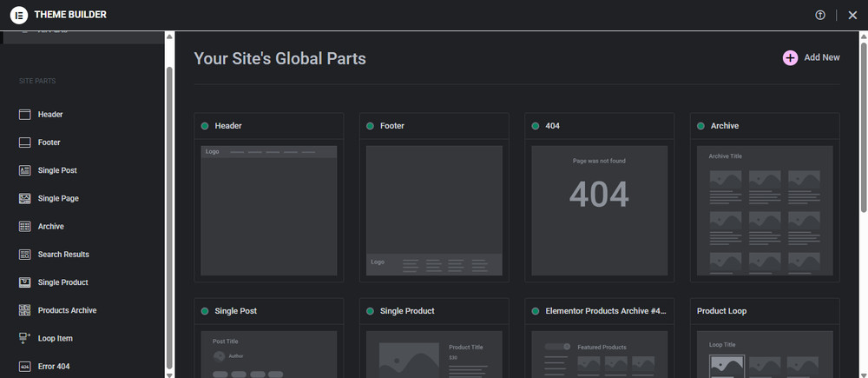Open the info icon in top bar
Image resolution: width=868 pixels, height=378 pixels.
coord(820,15)
